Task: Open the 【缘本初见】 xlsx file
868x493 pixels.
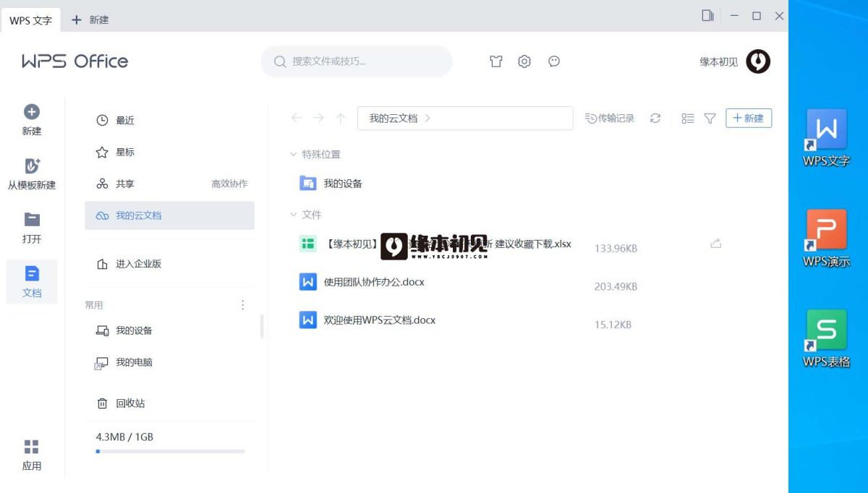Action: pos(435,244)
